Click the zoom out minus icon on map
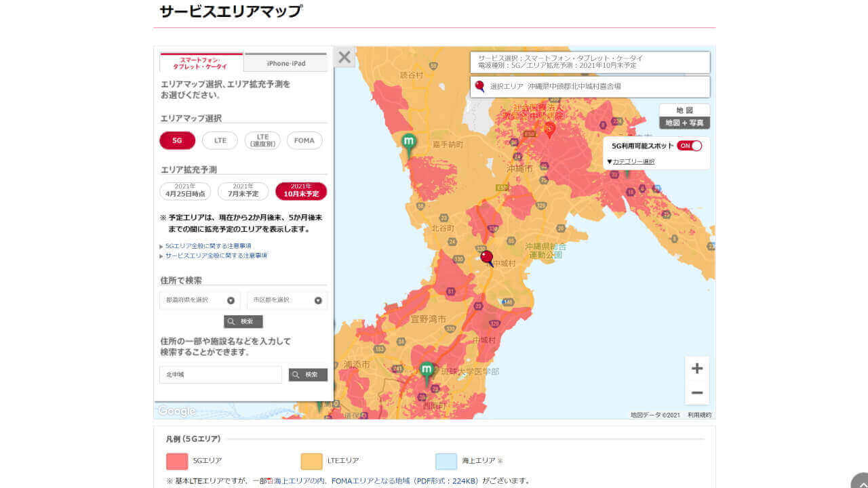The height and width of the screenshot is (488, 868). pyautogui.click(x=697, y=392)
